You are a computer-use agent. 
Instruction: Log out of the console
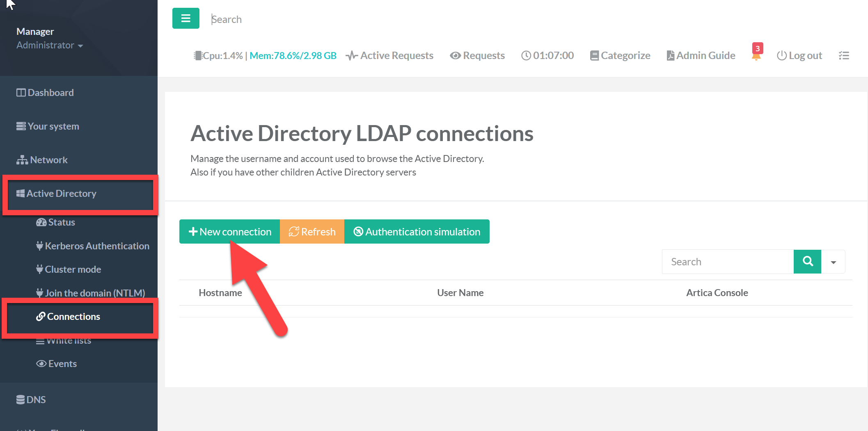pyautogui.click(x=799, y=56)
